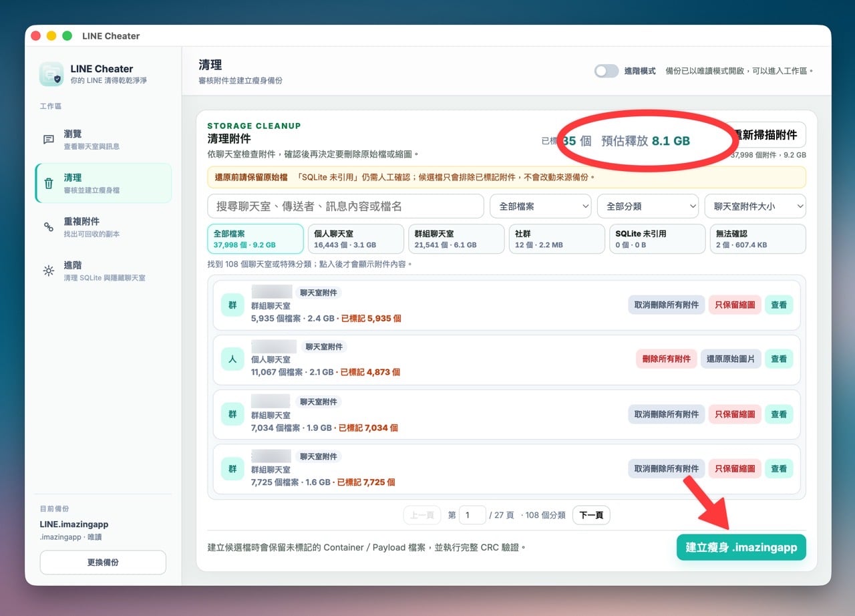The width and height of the screenshot is (855, 616).
Task: Click 還原原始圖片 in the 個人聊天室 row
Action: [x=731, y=359]
